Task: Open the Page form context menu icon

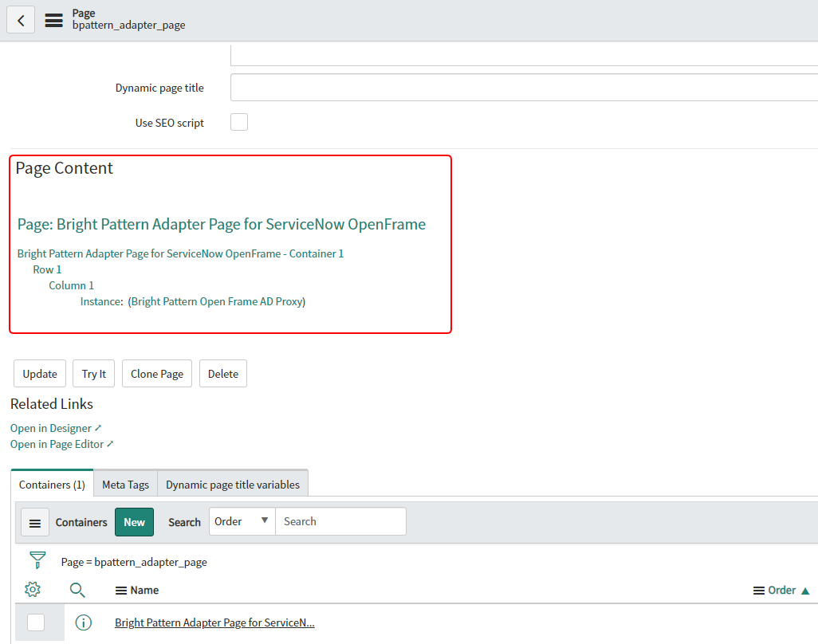Action: click(53, 21)
